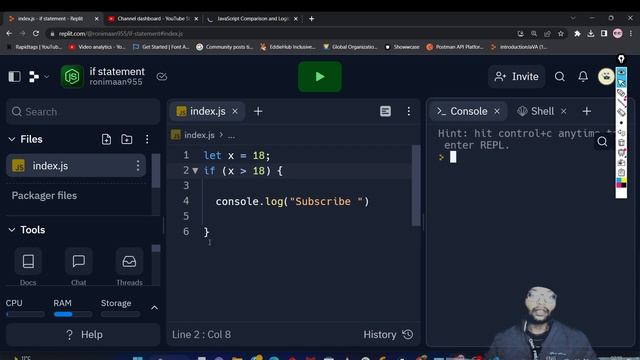
Task: Click the cloud saved status icon
Action: coord(162,76)
